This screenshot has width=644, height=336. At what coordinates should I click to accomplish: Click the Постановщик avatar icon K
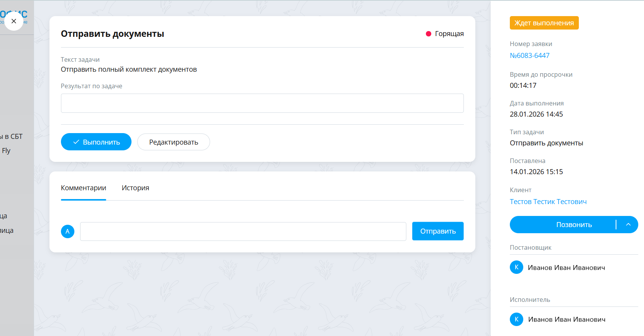516,267
